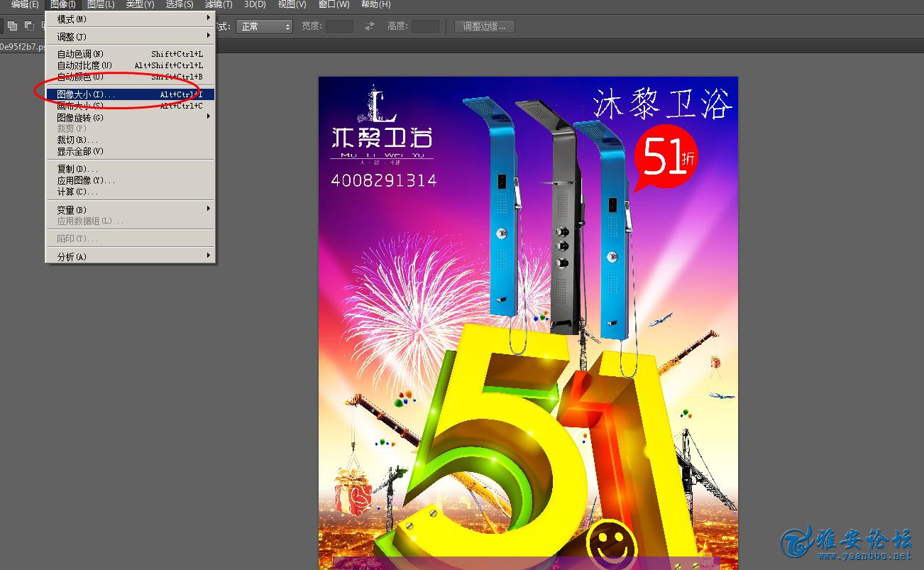The width and height of the screenshot is (924, 570).
Task: Open the 3D(D) menu
Action: [255, 4]
